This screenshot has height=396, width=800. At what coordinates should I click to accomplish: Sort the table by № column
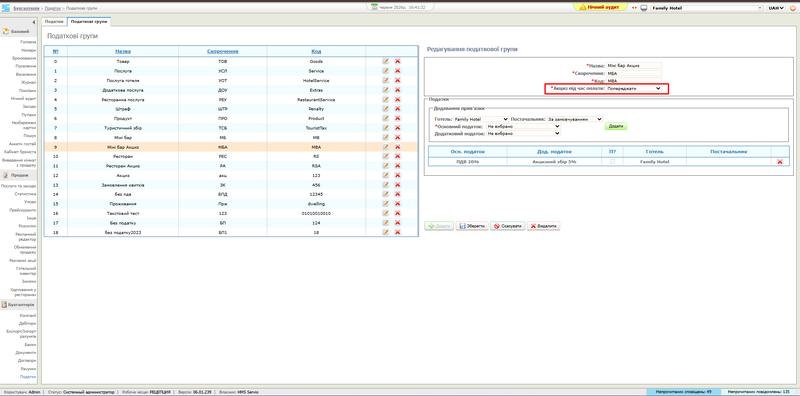point(55,51)
